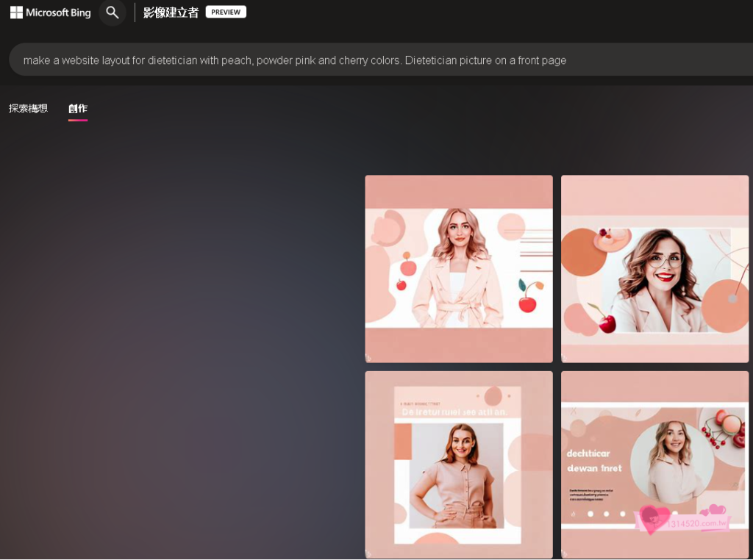Switch to the 探索構想 tab
Screen dimensions: 753x560
click(28, 109)
